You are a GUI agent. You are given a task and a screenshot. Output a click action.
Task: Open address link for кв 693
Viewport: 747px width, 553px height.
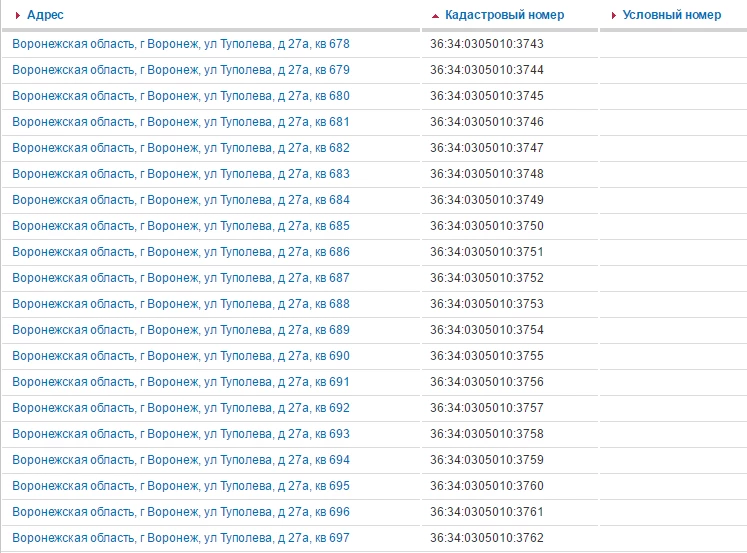coord(181,433)
